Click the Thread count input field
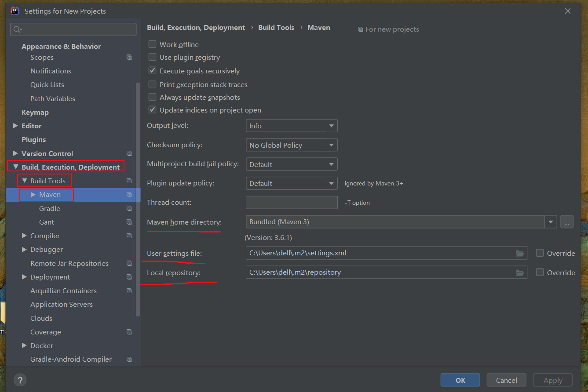Screen dimensions: 588x392 point(292,203)
